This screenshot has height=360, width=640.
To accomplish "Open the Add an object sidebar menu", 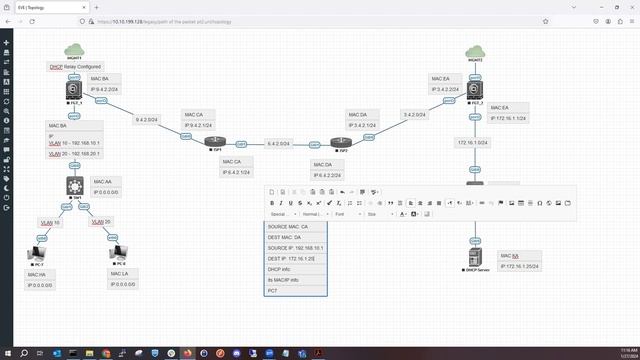I will point(6,42).
